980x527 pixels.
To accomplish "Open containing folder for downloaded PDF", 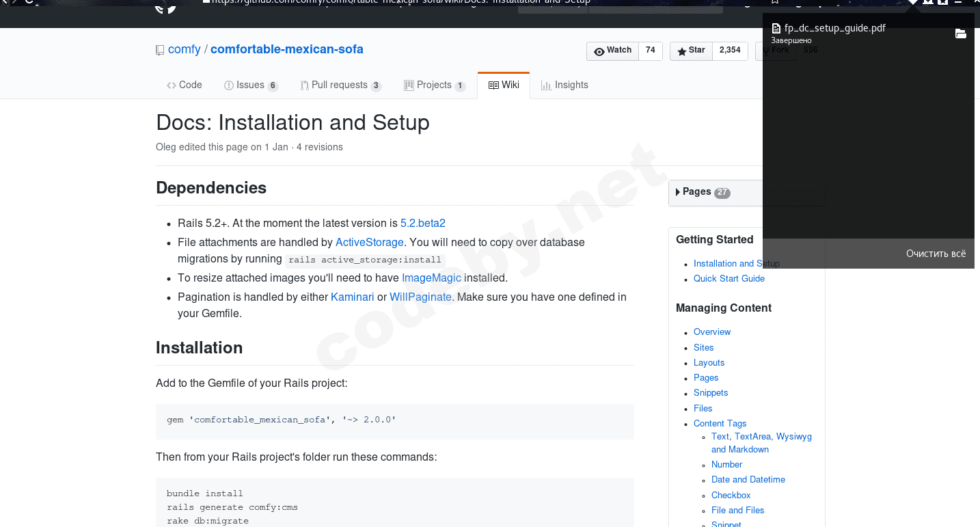I will [x=960, y=34].
